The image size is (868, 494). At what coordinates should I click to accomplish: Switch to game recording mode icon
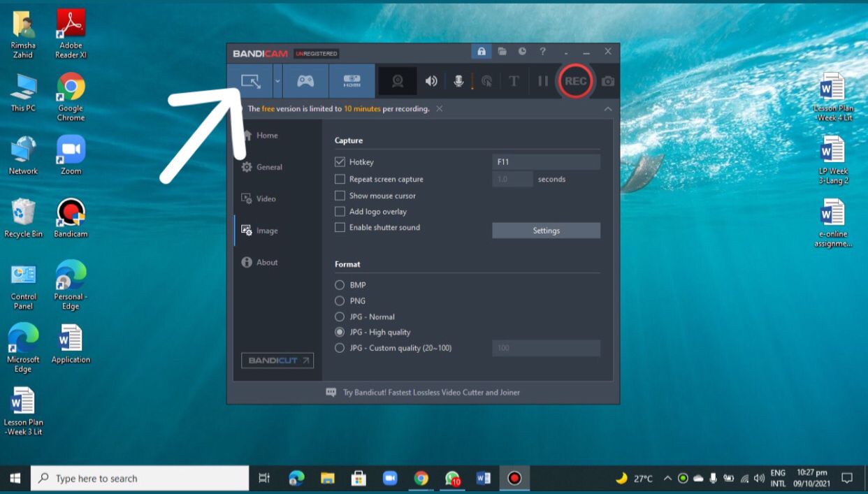click(305, 81)
